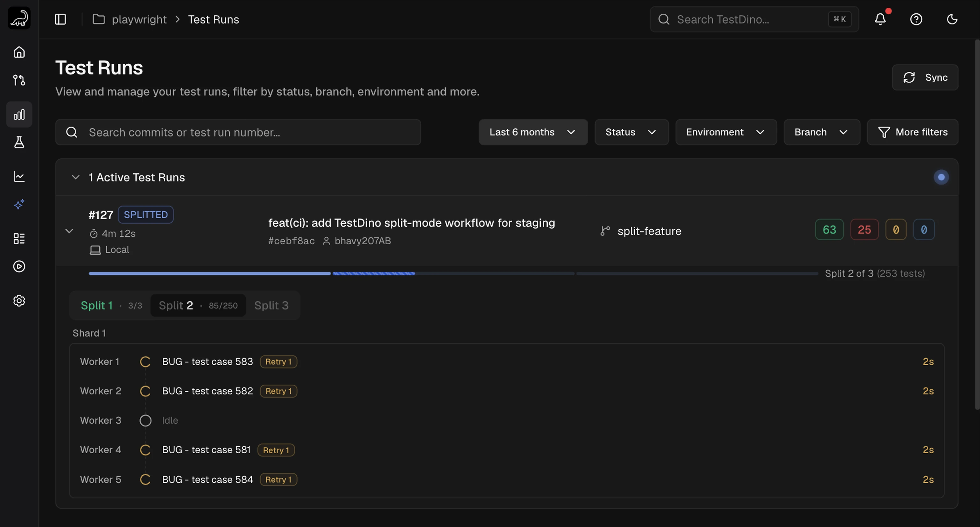The height and width of the screenshot is (527, 980).
Task: Open the help question mark icon
Action: [x=916, y=19]
